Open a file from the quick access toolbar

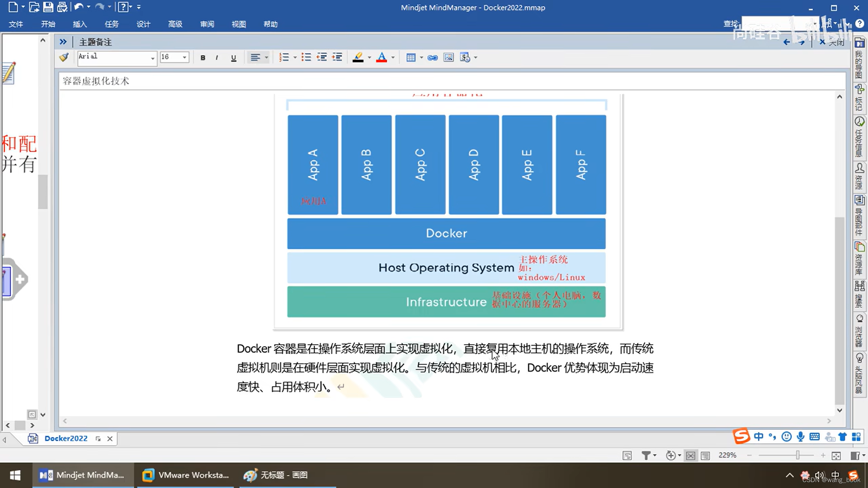pyautogui.click(x=34, y=7)
